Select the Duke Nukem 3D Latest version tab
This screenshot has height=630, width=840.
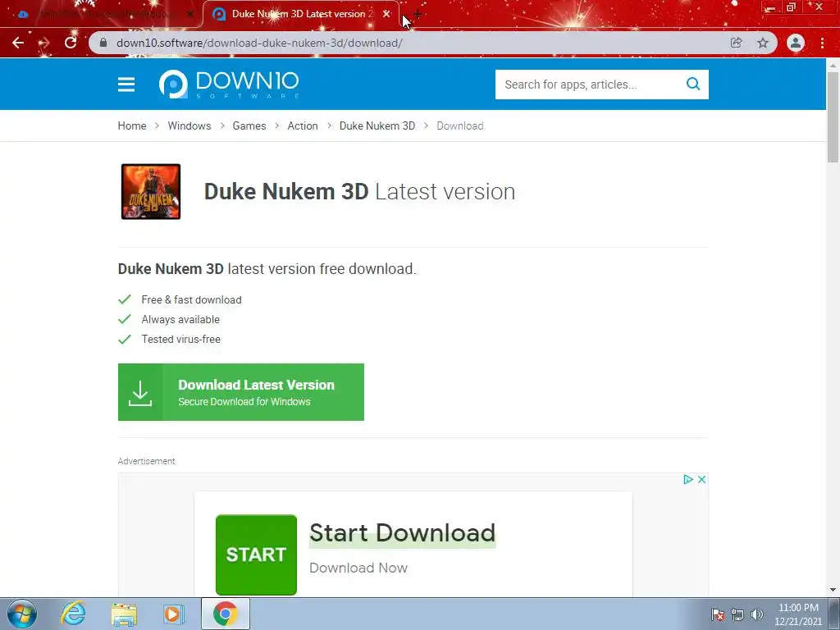click(300, 14)
